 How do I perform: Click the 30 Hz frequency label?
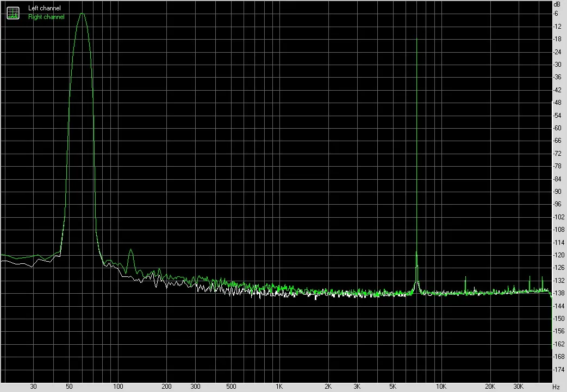click(33, 387)
